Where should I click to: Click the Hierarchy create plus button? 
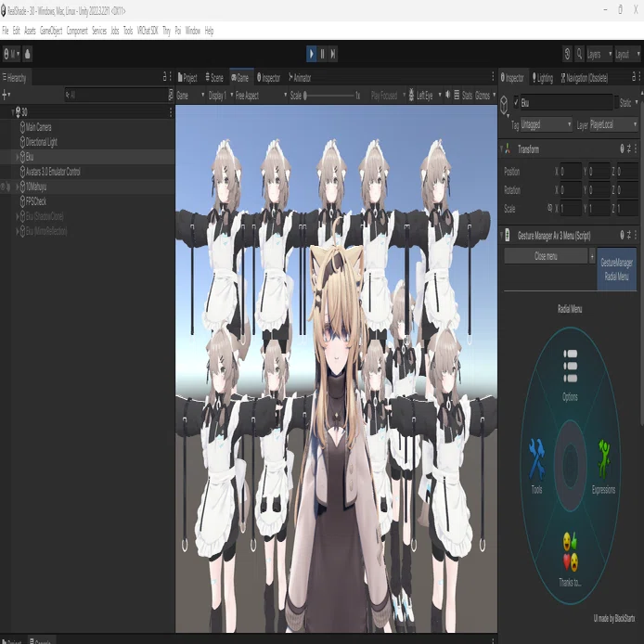tap(6, 95)
